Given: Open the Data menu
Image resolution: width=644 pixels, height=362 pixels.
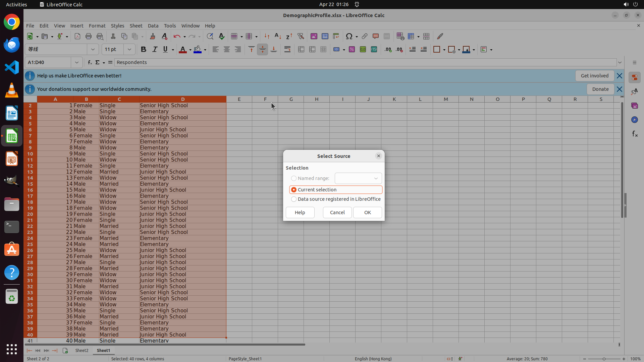Looking at the screenshot, I should tap(153, 26).
